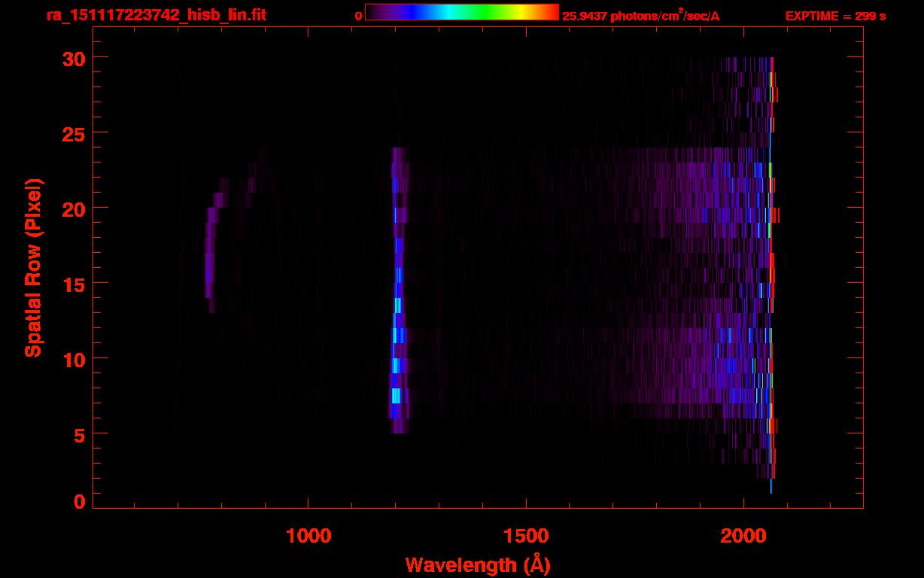Click the 1000 wavelength tick label
924x578 pixels.
309,535
